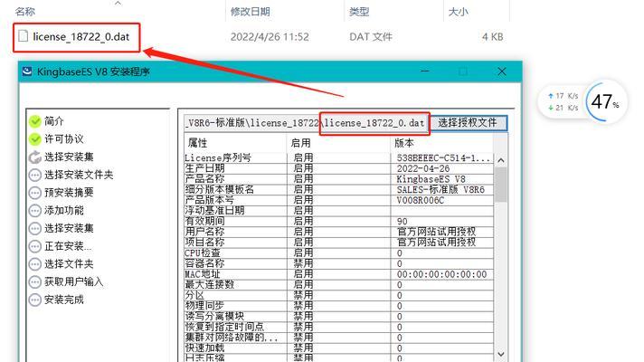Viewport: 644px width, 362px height.
Task: Click 选择授权文件 button
Action: click(x=468, y=122)
